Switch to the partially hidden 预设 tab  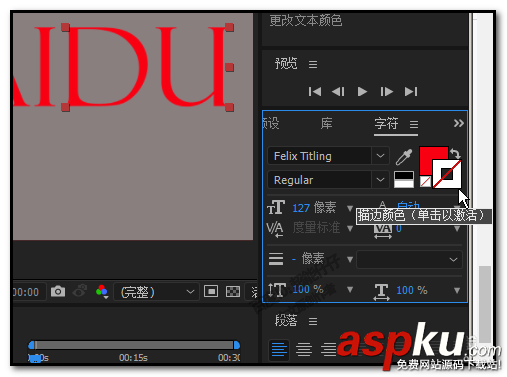click(x=271, y=124)
